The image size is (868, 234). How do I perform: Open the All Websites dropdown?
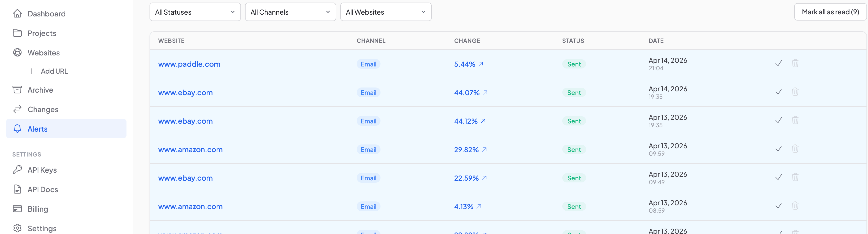coord(386,12)
